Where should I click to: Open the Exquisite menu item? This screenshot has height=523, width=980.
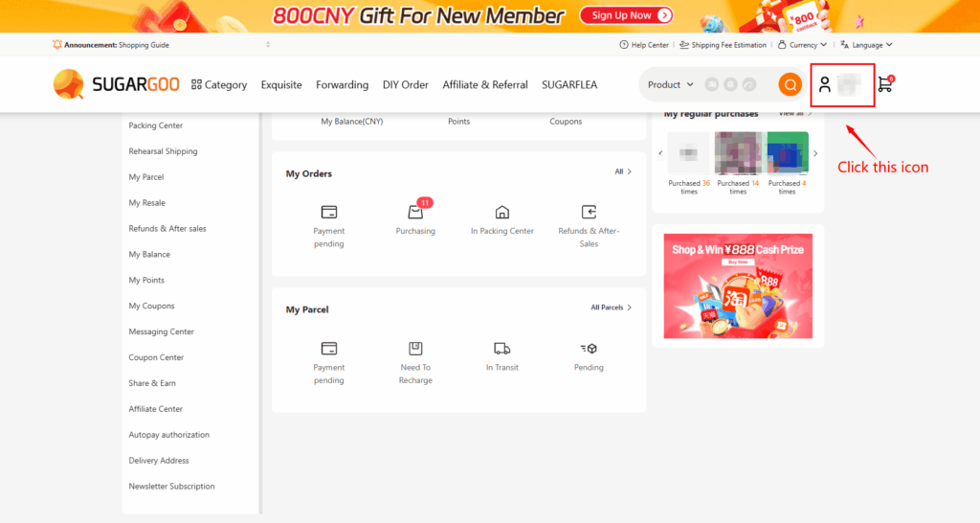pyautogui.click(x=281, y=84)
